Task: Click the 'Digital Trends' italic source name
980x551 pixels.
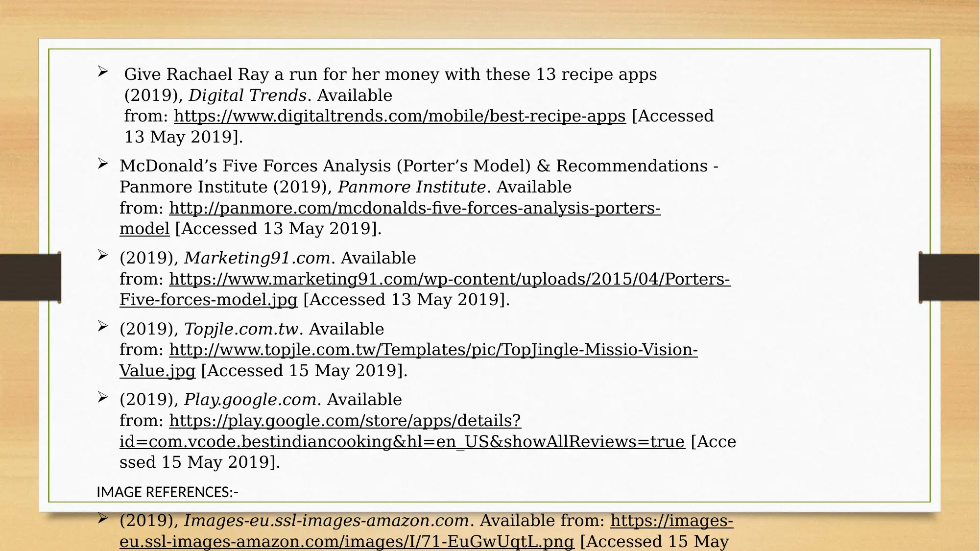Action: point(247,96)
